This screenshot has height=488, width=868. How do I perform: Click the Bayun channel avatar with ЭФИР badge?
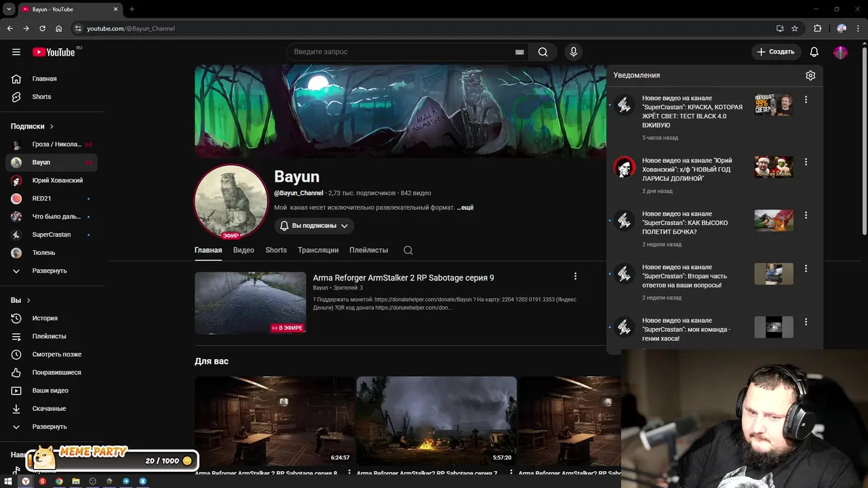coord(231,201)
